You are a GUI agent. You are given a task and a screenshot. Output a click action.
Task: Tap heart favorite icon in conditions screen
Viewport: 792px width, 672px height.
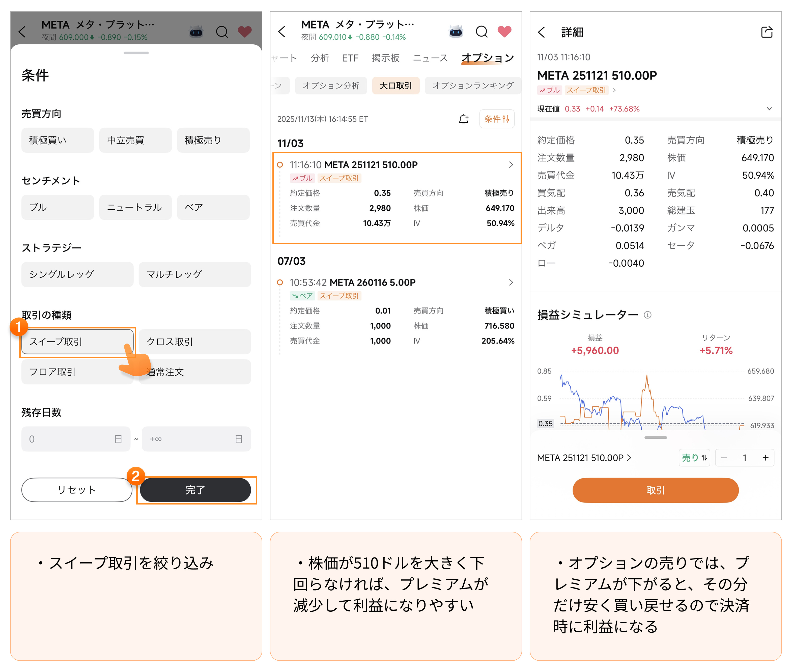tap(245, 32)
